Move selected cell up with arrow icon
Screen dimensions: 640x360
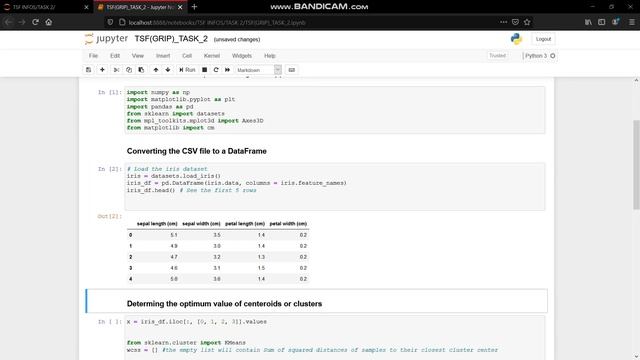(156, 70)
